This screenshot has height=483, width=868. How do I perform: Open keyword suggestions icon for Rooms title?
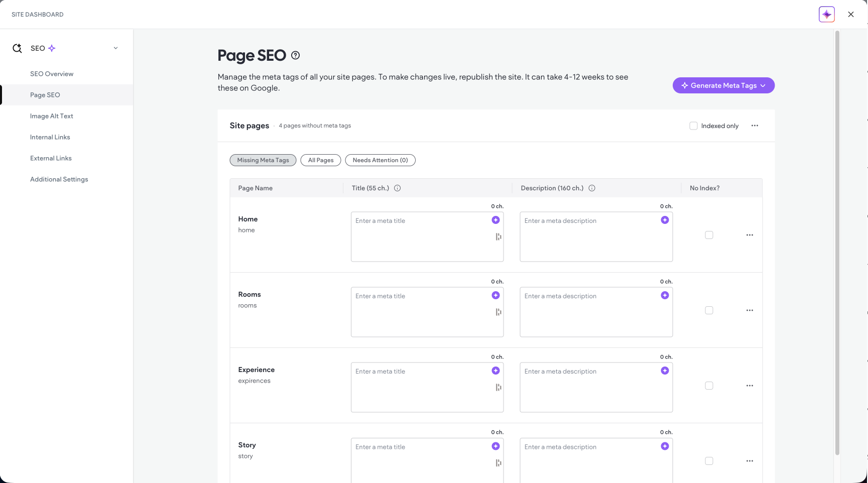[x=498, y=312]
